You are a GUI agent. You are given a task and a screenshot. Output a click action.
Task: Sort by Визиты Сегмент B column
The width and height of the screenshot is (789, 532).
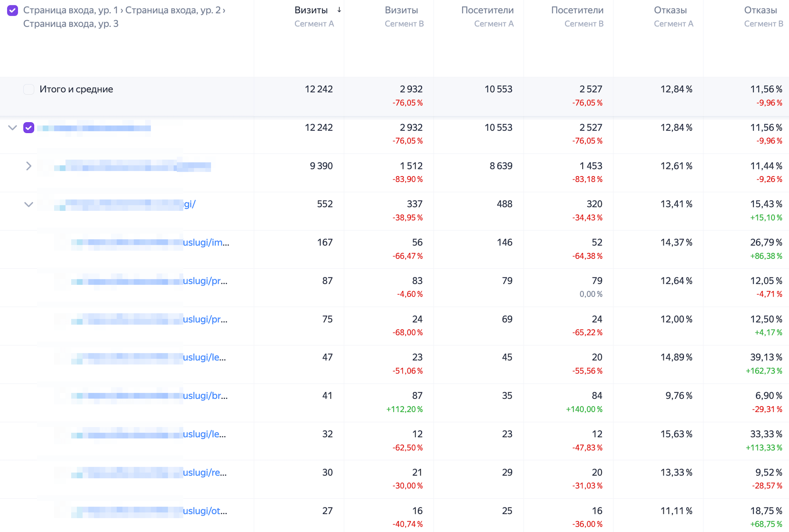(401, 10)
